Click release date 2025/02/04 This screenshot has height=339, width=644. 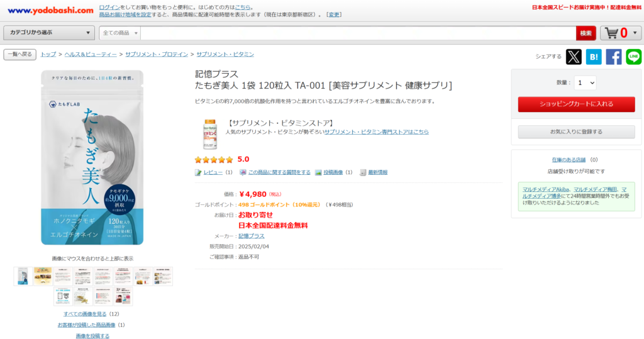pyautogui.click(x=253, y=247)
